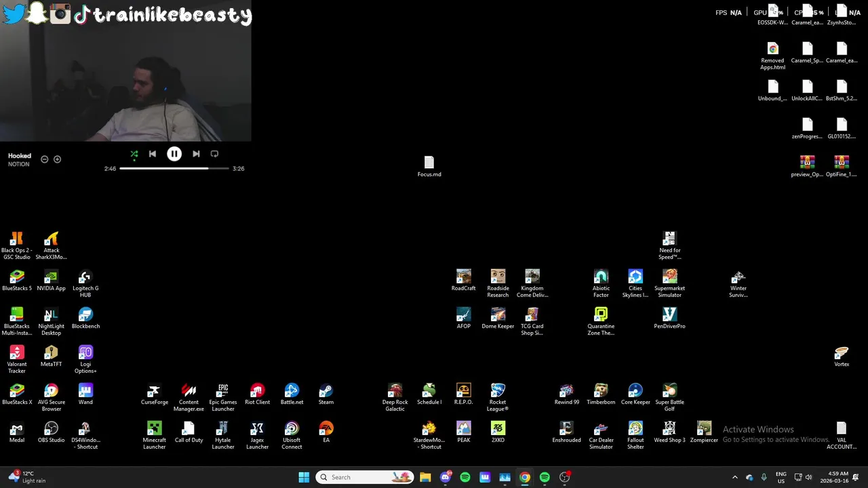Select the Super Battle Golf icon
Image resolution: width=868 pixels, height=488 pixels.
(669, 397)
